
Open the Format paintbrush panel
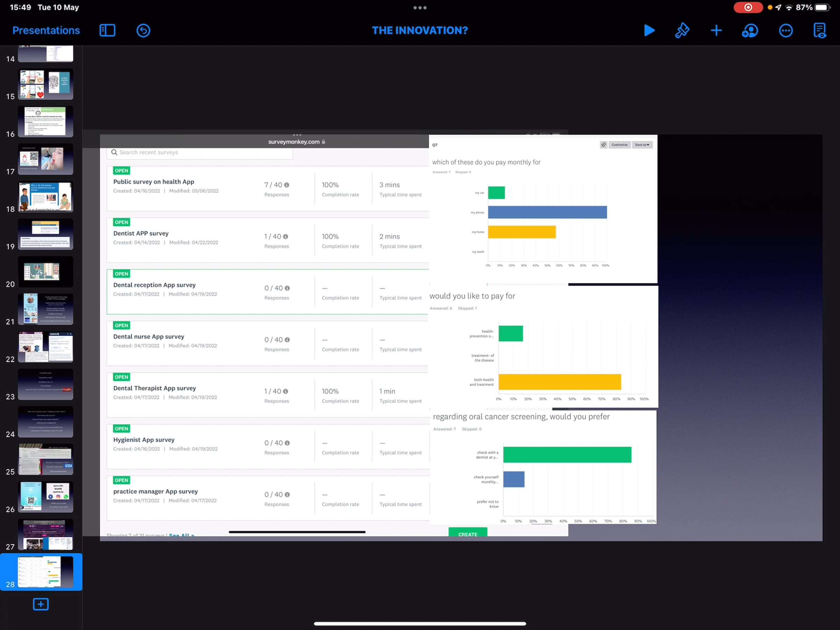682,30
